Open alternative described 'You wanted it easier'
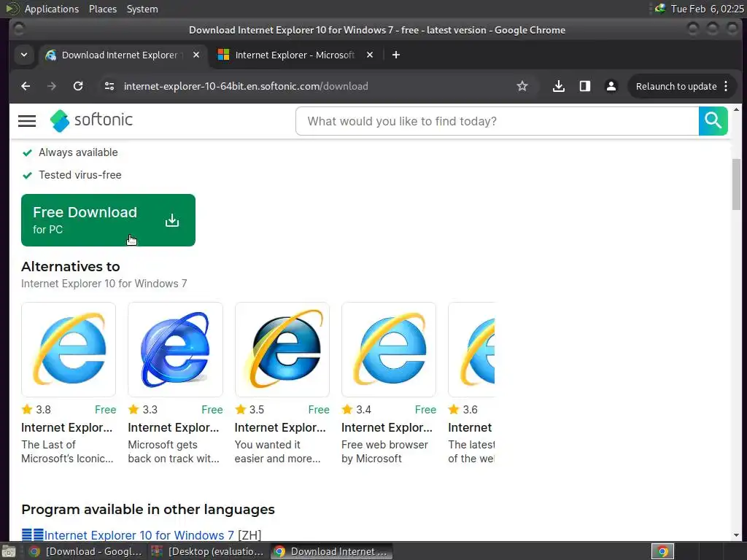 pos(277,451)
